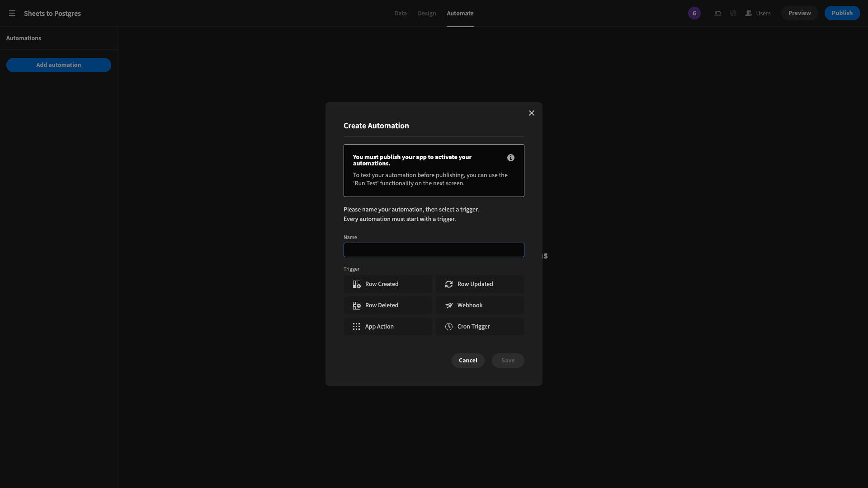Click the info icon in the publish notice

(x=511, y=158)
